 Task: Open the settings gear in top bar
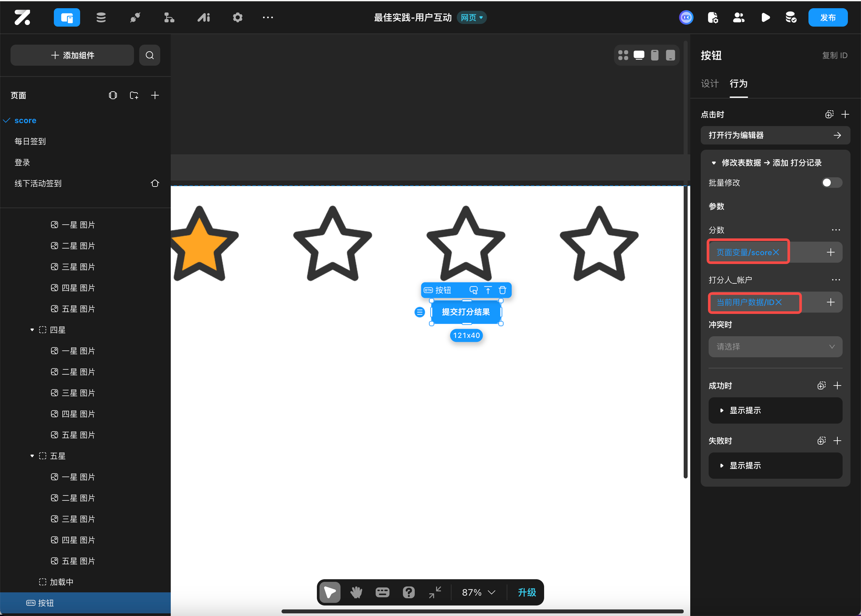pyautogui.click(x=237, y=17)
